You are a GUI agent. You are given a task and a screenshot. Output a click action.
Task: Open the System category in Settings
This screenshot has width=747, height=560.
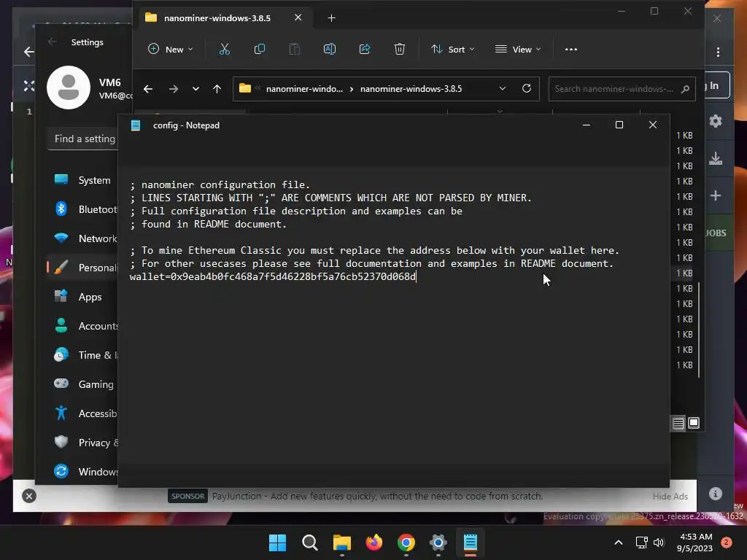pos(82,180)
